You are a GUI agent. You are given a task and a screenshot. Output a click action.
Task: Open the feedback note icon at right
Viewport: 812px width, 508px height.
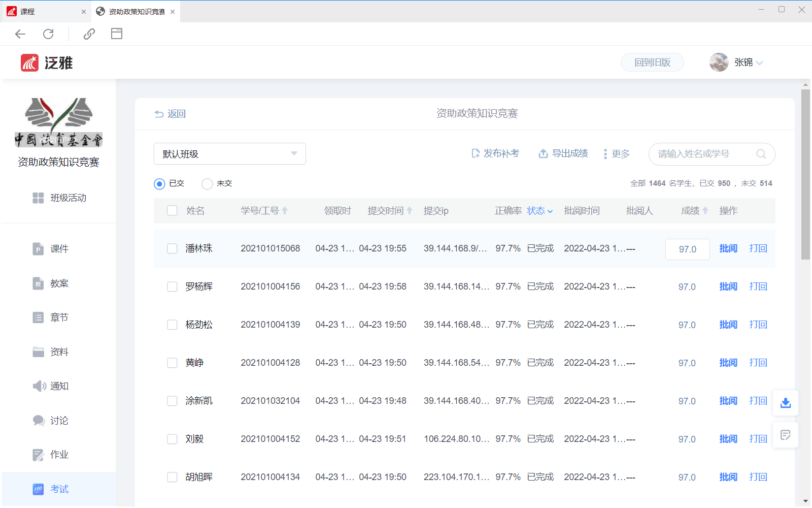point(785,435)
